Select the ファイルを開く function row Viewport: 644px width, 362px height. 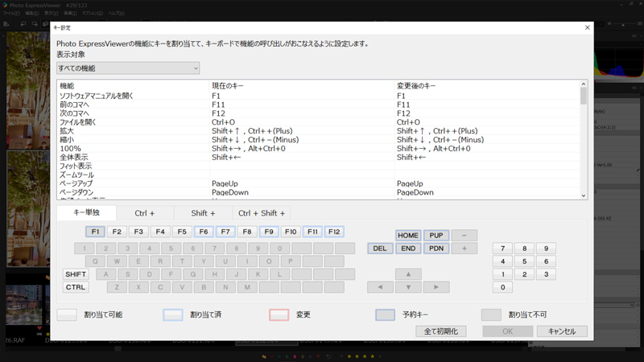[318, 122]
